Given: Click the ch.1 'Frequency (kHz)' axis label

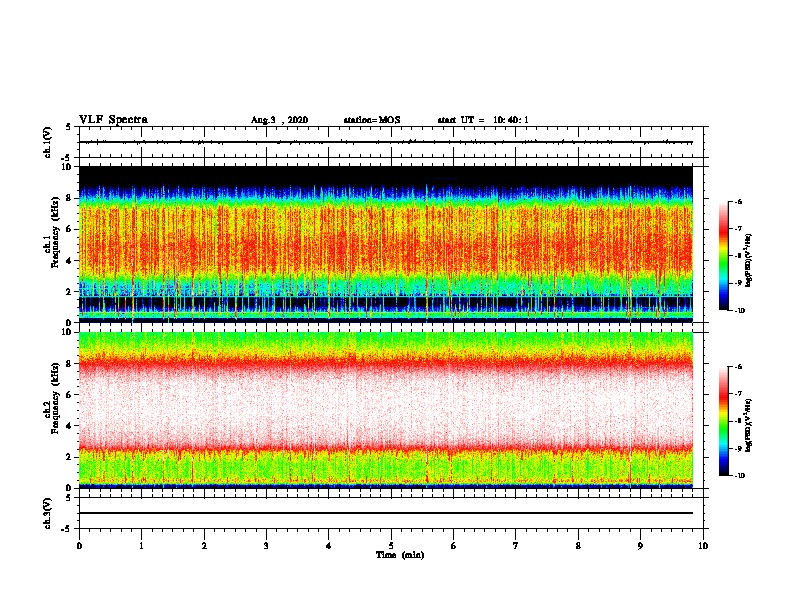Looking at the screenshot, I should point(56,232).
